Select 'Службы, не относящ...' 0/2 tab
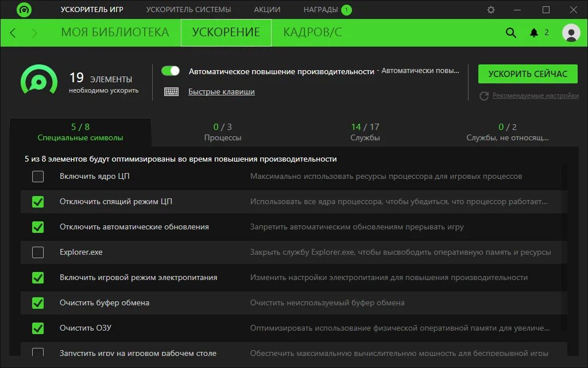The width and height of the screenshot is (588, 368). tap(508, 132)
